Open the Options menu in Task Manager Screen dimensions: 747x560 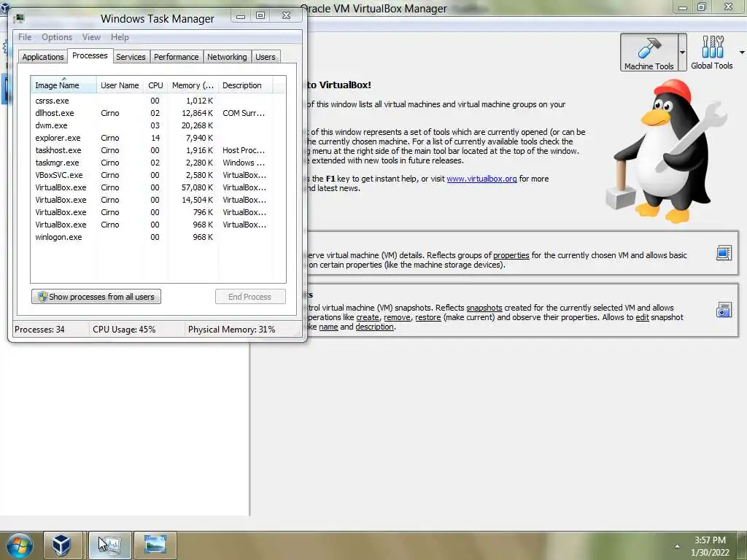(x=57, y=37)
